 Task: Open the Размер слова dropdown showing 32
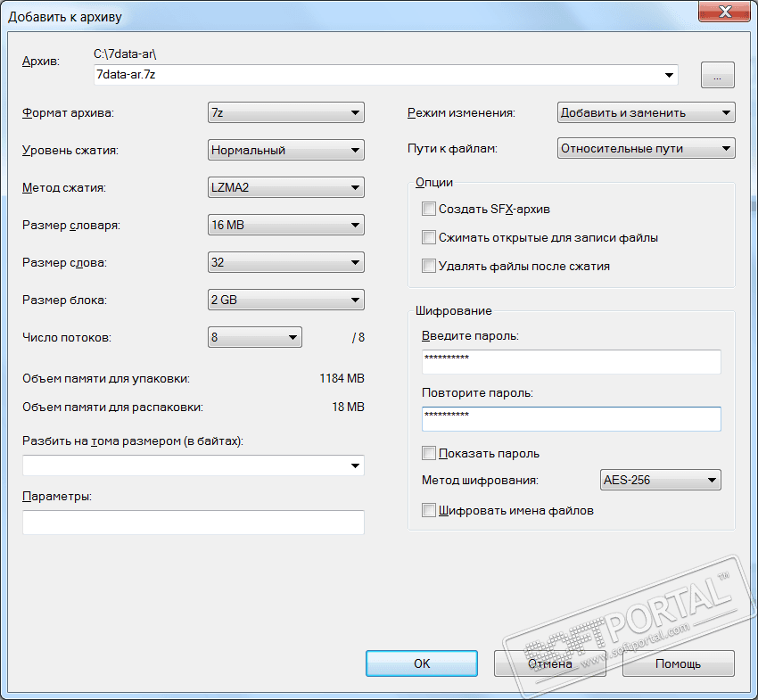(285, 262)
